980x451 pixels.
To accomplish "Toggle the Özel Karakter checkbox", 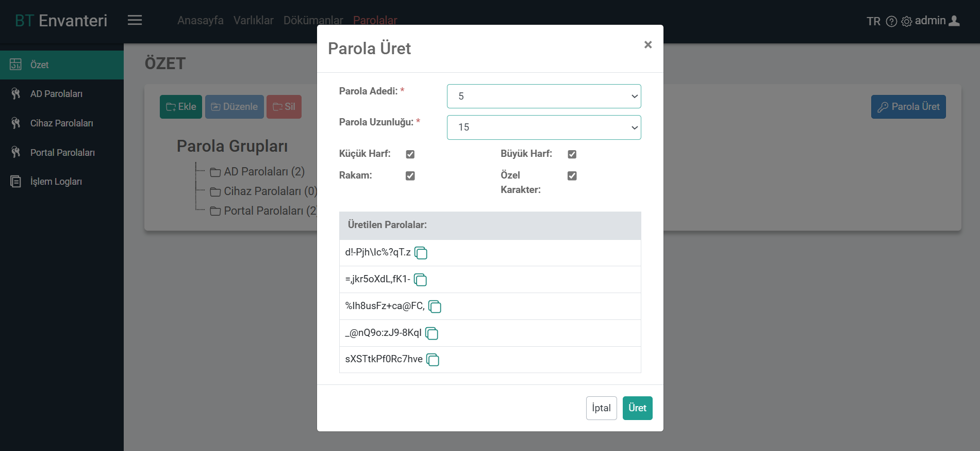I will [x=572, y=176].
